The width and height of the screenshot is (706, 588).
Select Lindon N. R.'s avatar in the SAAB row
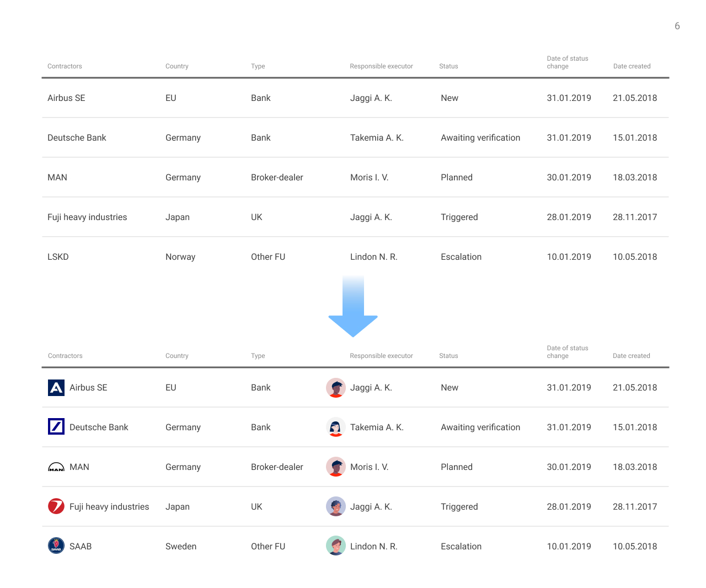pos(336,546)
